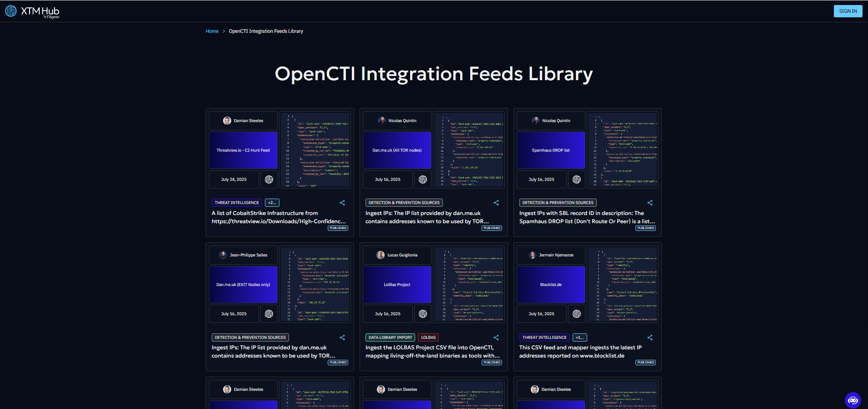Screen dimensions: 868x409
Task: Click THREAT INTELLIGENCE tag on Blocklist.de card
Action: pos(544,337)
